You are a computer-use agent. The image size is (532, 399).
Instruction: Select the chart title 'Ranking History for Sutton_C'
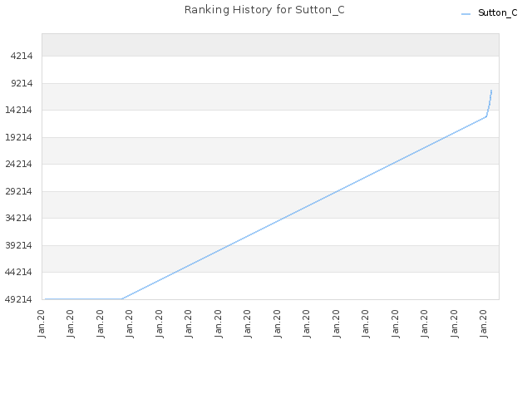coord(264,10)
